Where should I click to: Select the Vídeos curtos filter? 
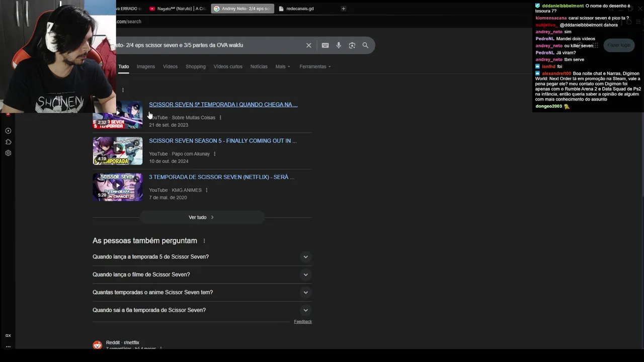[x=228, y=66]
